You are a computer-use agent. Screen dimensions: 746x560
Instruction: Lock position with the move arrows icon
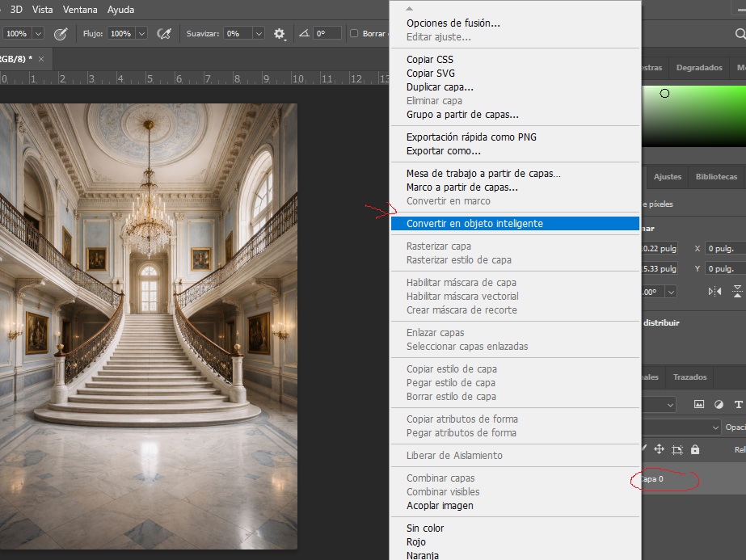click(x=659, y=449)
